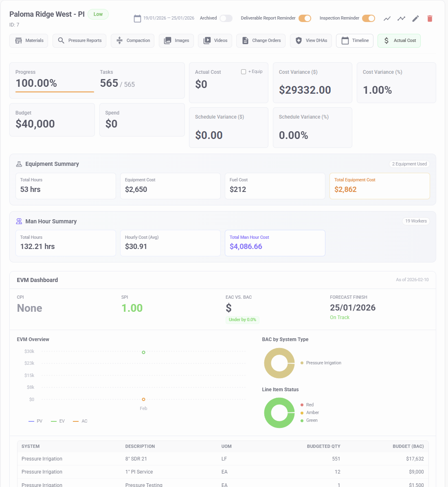Turn off the Inspection Reminder switch
The image size is (448, 487).
pos(368,18)
